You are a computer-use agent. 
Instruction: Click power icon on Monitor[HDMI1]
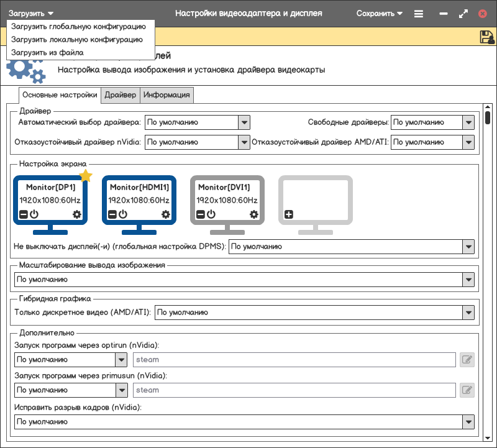123,214
